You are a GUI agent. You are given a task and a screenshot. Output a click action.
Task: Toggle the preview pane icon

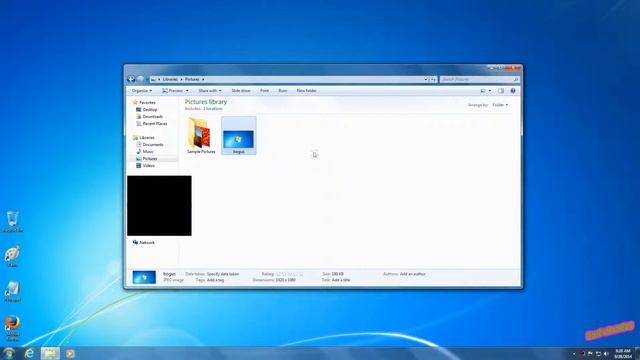click(501, 91)
